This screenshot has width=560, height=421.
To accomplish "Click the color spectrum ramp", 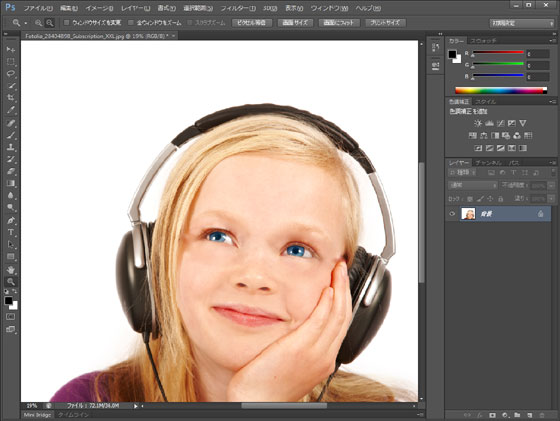I will pos(501,90).
